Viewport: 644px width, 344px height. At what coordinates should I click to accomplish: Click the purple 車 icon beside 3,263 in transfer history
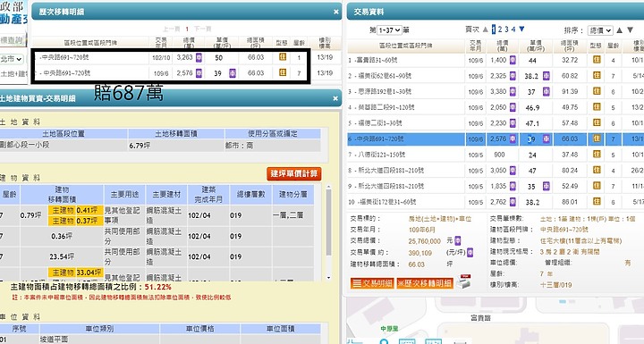(x=199, y=57)
